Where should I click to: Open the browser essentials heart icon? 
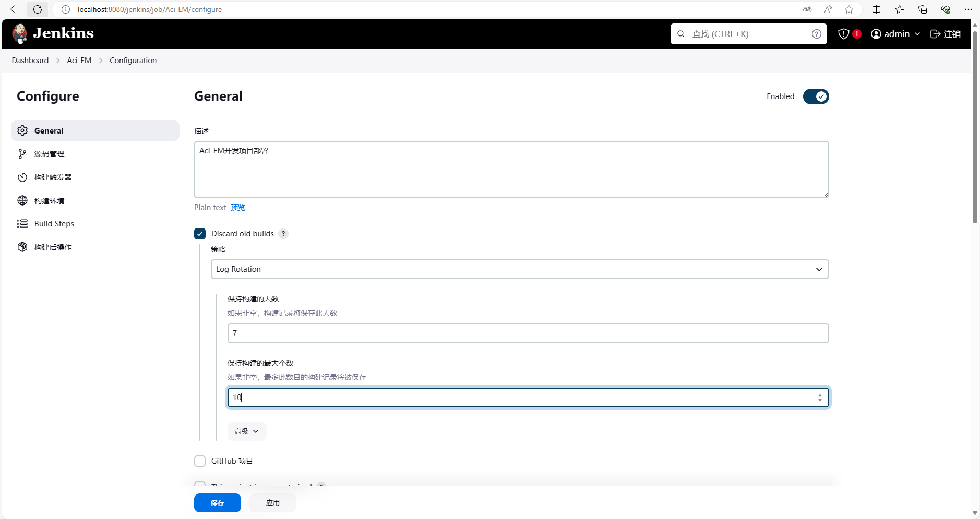point(946,9)
